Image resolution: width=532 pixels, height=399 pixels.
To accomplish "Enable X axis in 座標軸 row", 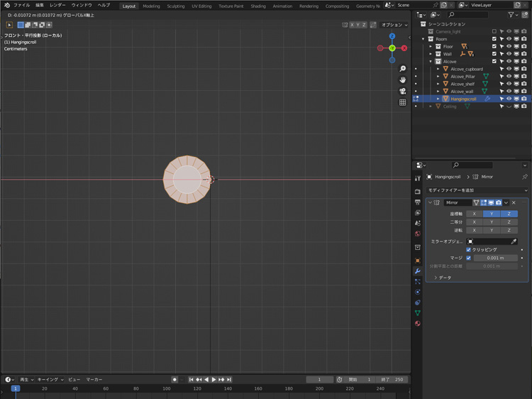I will pos(475,214).
